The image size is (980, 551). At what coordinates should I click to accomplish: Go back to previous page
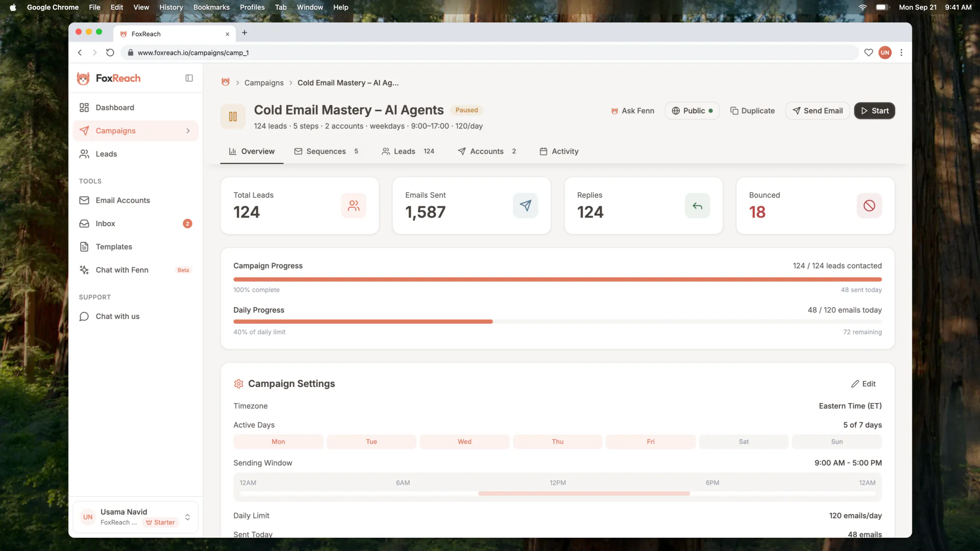80,53
